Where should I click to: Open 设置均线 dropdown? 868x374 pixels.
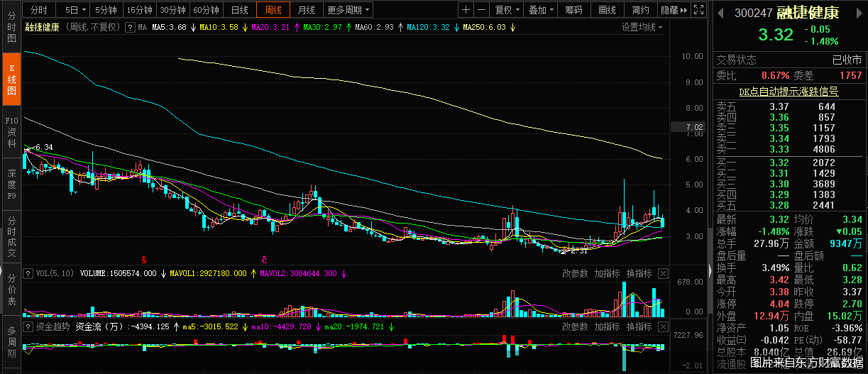(x=642, y=27)
